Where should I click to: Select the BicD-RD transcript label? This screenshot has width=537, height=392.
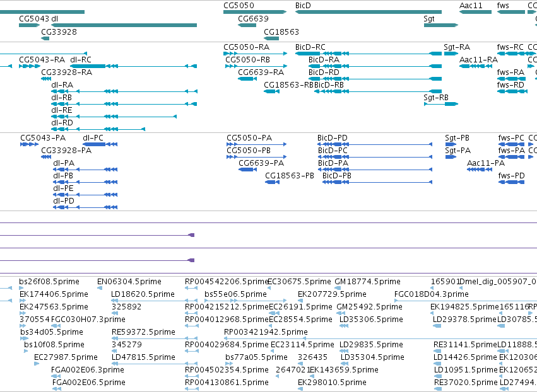click(x=324, y=72)
